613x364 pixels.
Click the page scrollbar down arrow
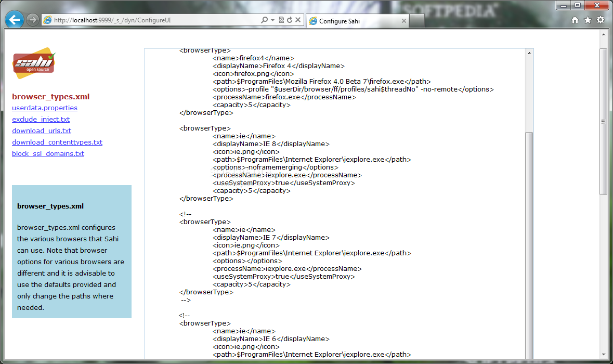point(604,354)
